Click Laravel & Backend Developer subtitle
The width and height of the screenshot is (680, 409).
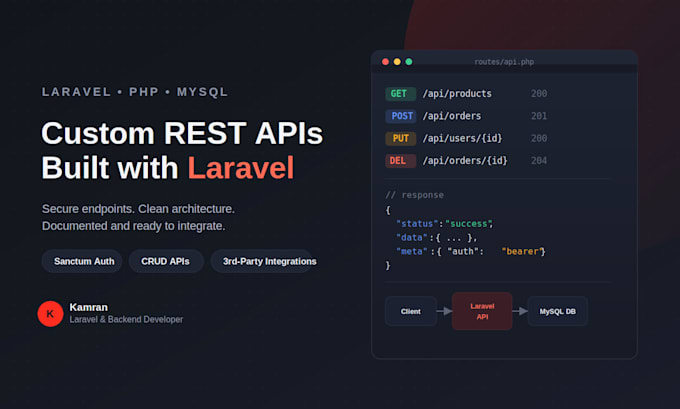126,320
